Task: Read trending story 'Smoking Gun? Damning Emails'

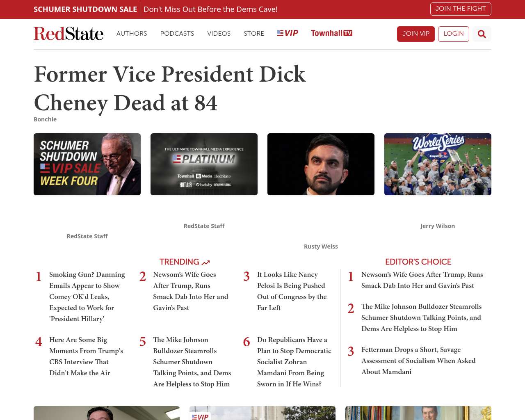Action: click(87, 297)
